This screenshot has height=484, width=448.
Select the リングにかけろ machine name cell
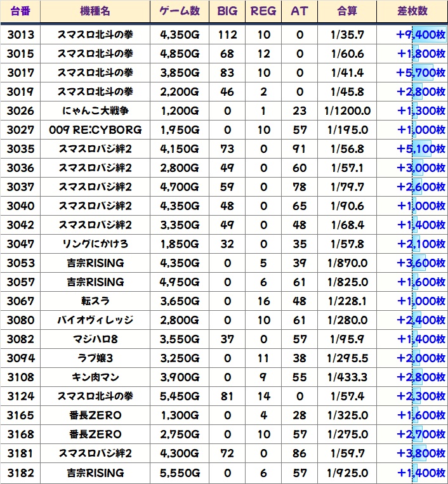click(x=95, y=244)
